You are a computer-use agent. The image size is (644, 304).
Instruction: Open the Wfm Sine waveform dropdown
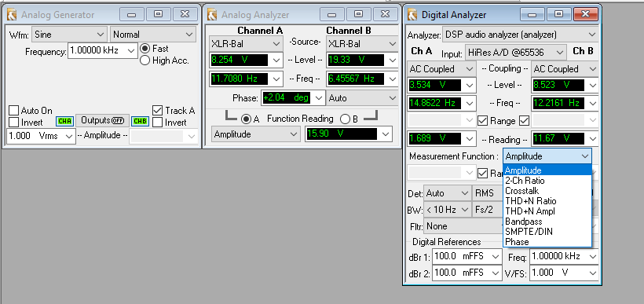point(69,35)
